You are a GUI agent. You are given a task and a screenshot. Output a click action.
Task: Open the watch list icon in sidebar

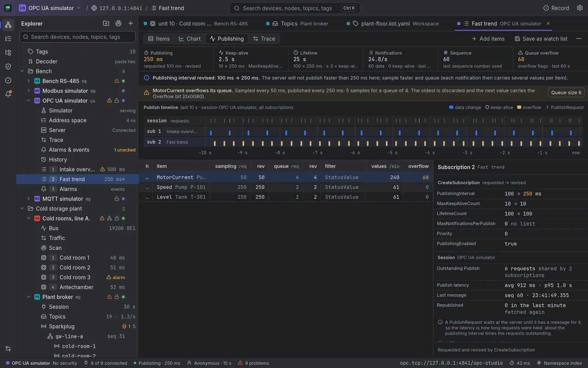tap(8, 39)
